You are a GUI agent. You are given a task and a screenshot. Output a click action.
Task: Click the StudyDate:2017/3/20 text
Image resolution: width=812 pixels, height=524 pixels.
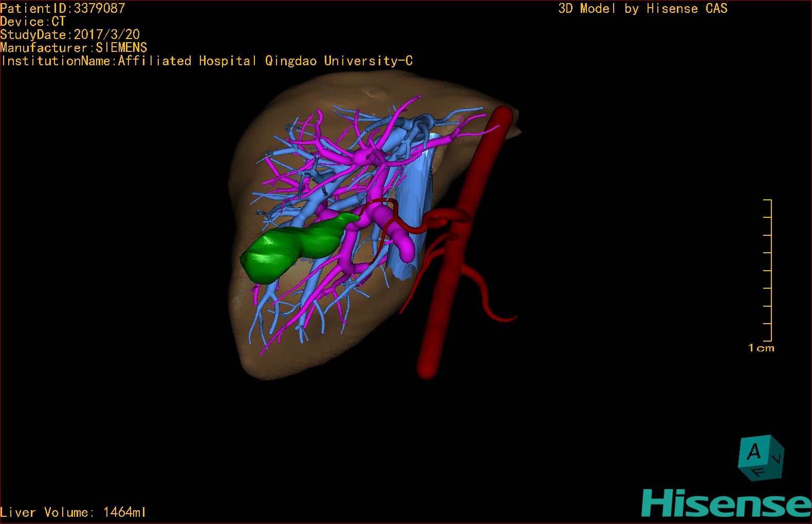tap(70, 35)
